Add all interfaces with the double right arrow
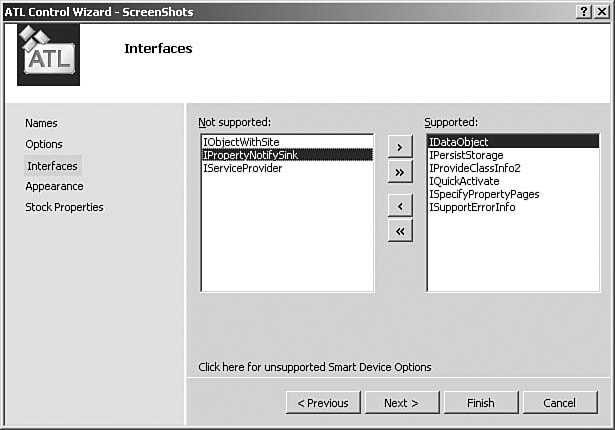This screenshot has width=615, height=430. [x=400, y=171]
